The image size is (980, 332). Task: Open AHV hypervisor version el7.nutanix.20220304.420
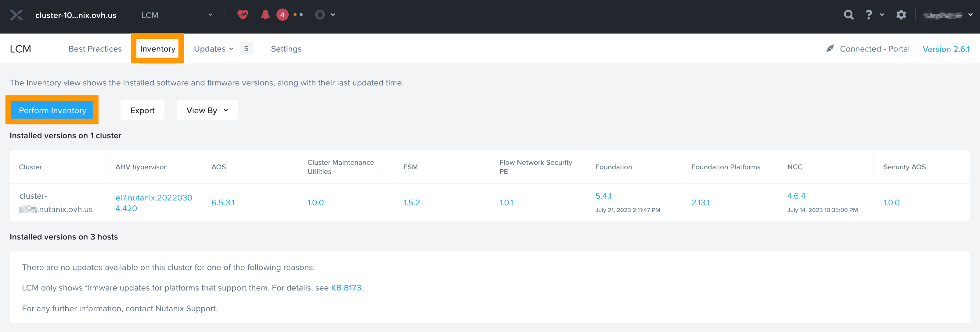click(154, 203)
